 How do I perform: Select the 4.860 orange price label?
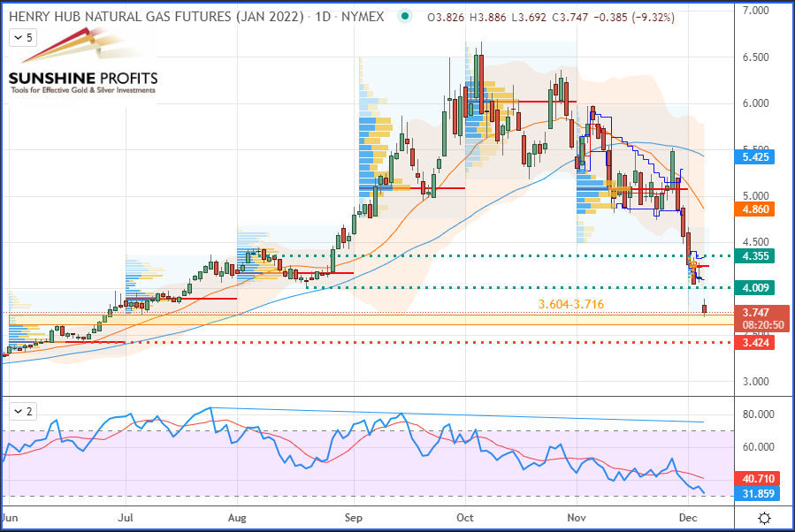pos(755,209)
